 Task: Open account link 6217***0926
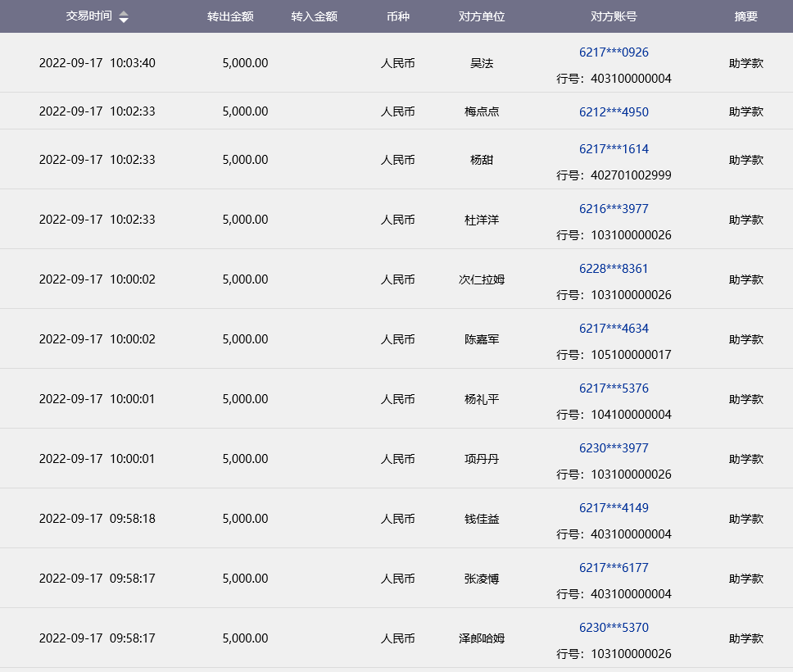[614, 52]
